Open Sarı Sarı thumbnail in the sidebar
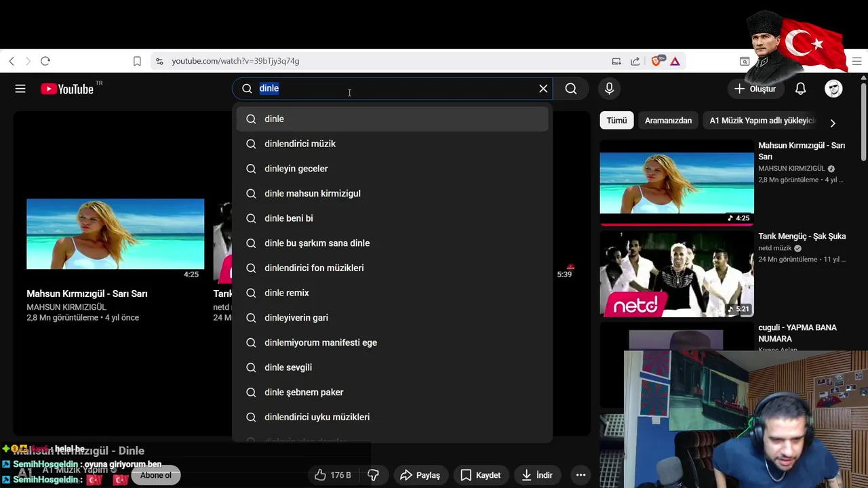The height and width of the screenshot is (488, 868). [677, 182]
